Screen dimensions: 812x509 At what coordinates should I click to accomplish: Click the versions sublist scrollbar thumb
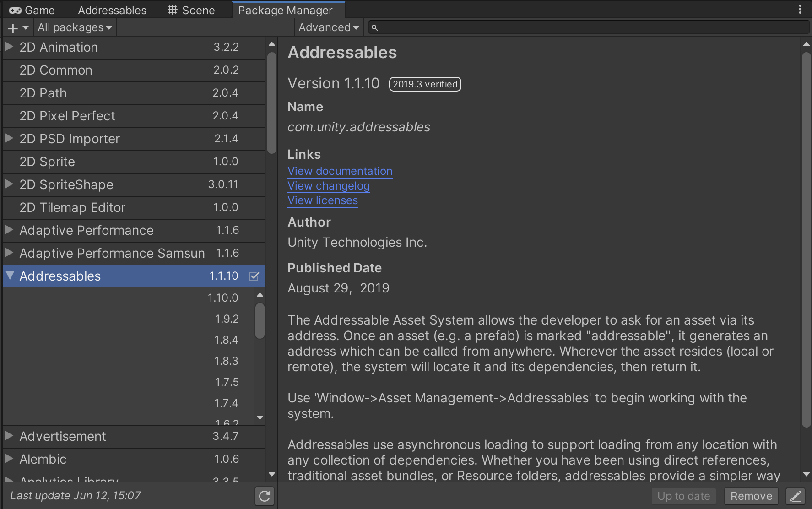(260, 321)
